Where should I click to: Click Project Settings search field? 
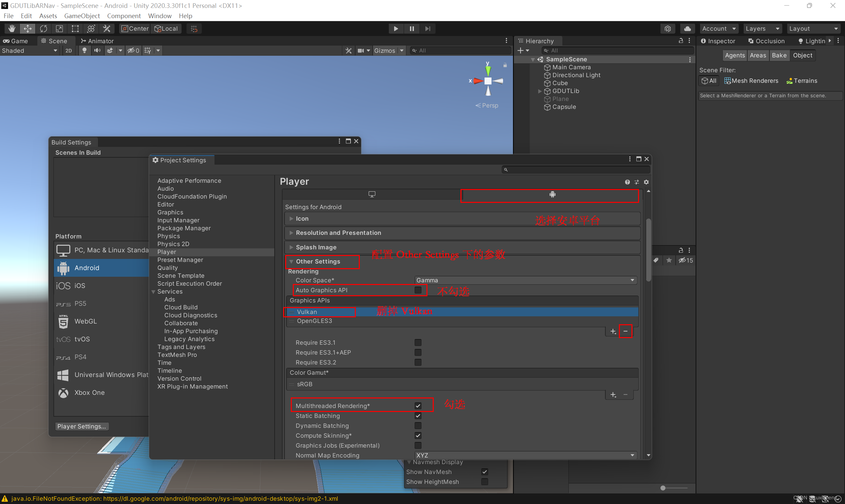576,170
